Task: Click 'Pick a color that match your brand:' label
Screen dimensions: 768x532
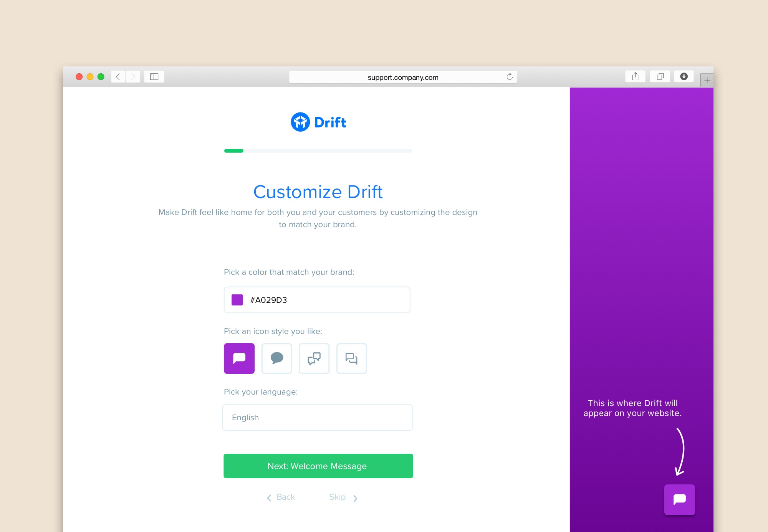Action: (x=289, y=272)
